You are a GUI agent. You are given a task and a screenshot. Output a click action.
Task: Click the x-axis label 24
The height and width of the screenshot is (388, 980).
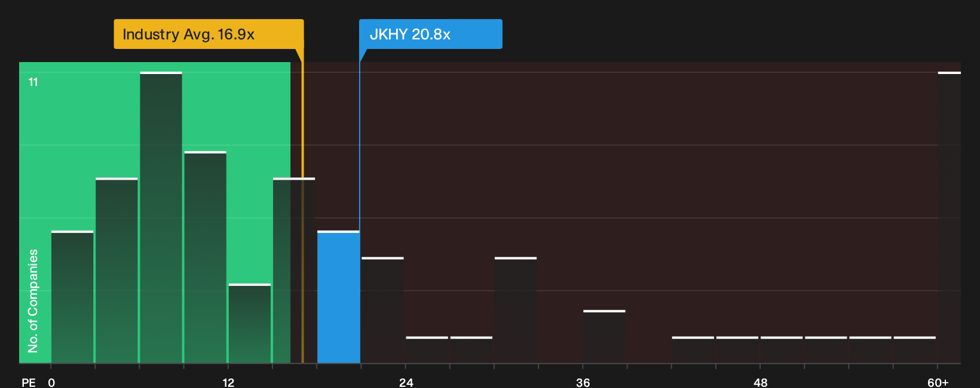[406, 383]
